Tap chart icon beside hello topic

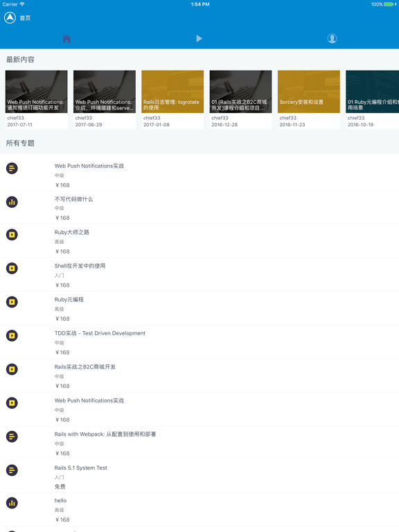(12, 503)
